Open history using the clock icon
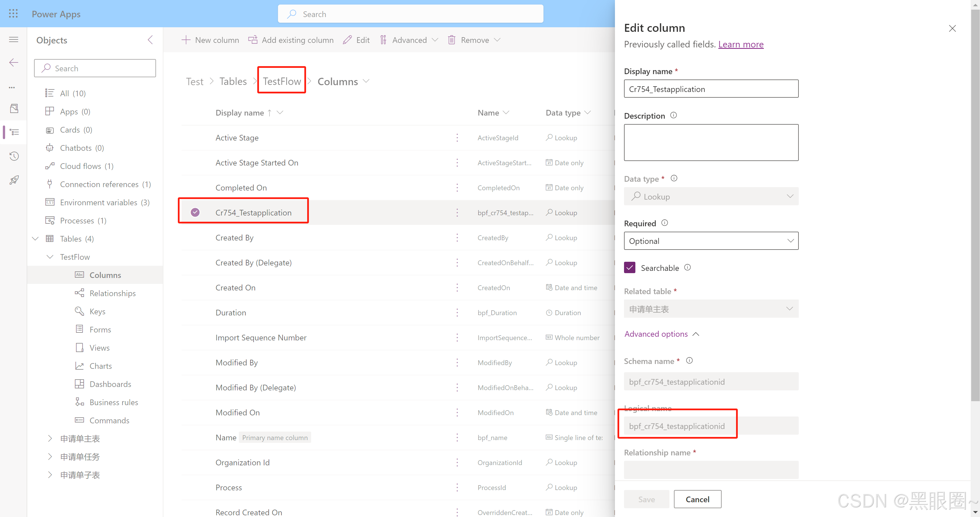This screenshot has width=980, height=517. [14, 156]
